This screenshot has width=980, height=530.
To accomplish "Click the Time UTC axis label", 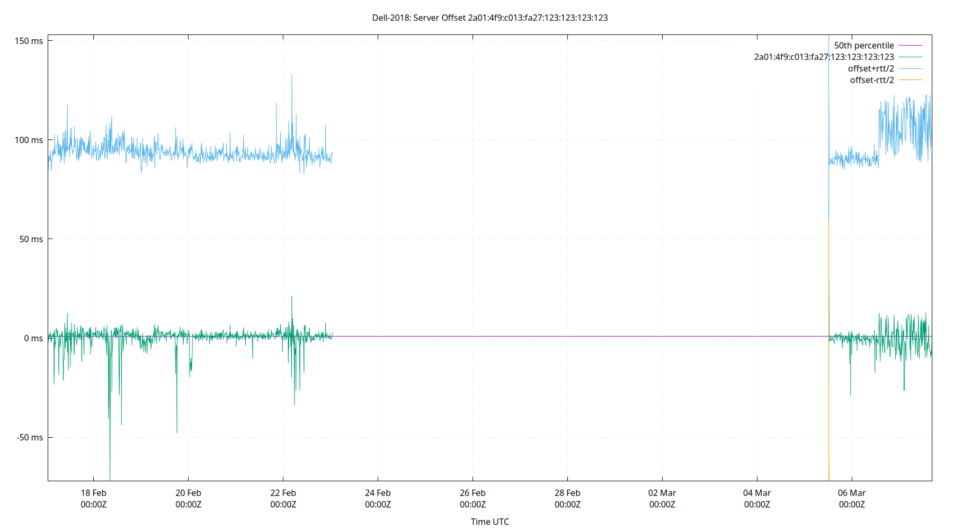I will (x=489, y=522).
